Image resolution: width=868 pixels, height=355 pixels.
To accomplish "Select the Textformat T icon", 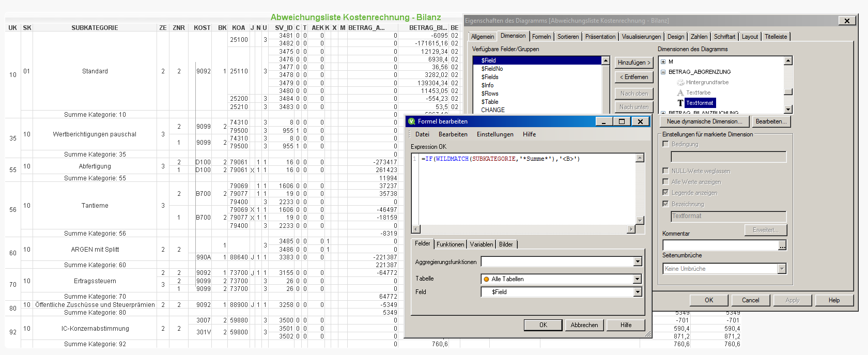I will [680, 103].
